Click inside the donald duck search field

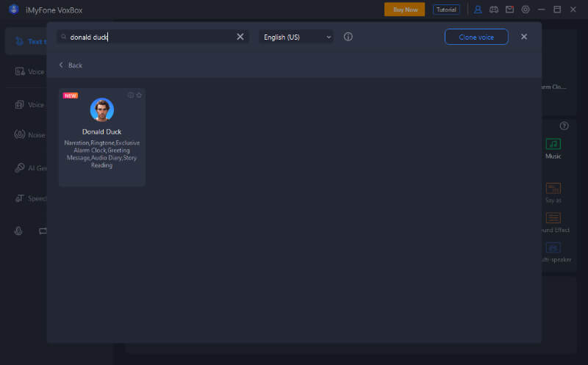152,37
